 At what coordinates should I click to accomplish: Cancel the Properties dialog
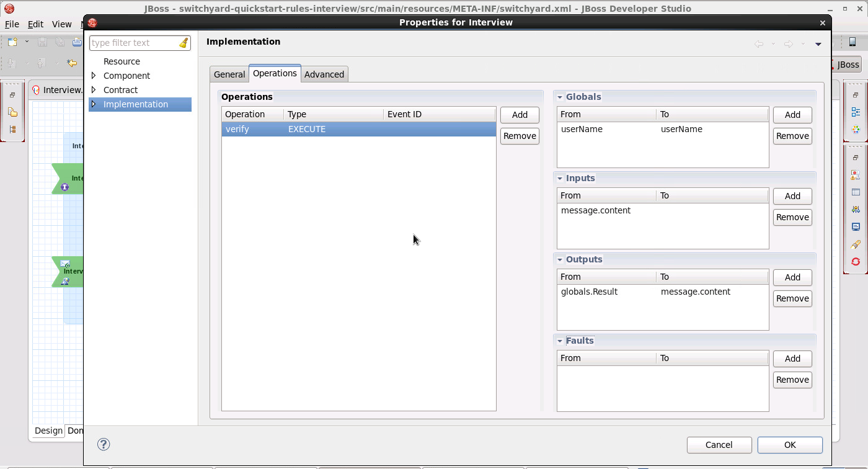(719, 445)
